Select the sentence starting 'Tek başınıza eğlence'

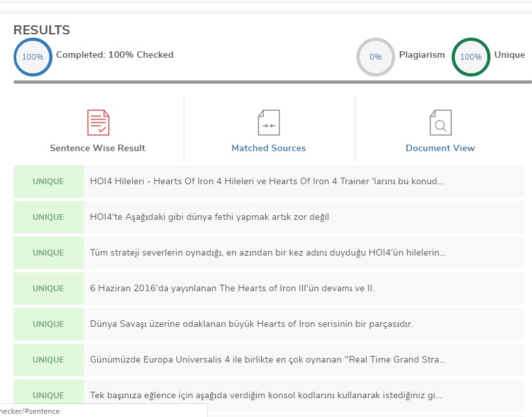pos(266,395)
